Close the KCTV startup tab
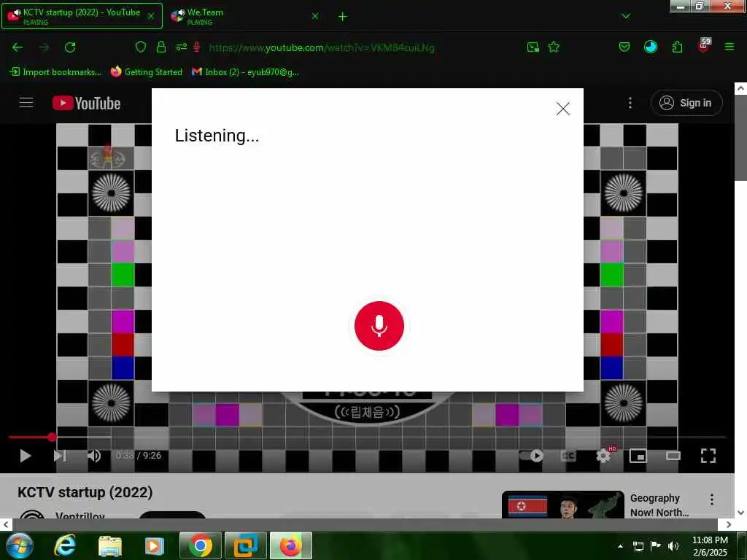The height and width of the screenshot is (560, 747). tap(150, 16)
